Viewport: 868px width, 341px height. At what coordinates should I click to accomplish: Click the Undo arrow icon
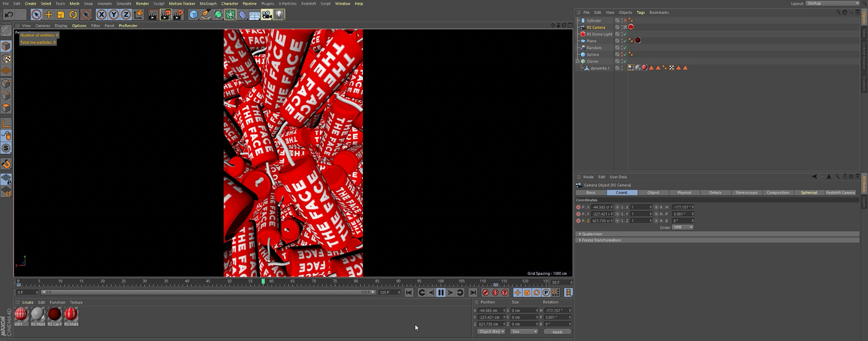click(x=9, y=15)
